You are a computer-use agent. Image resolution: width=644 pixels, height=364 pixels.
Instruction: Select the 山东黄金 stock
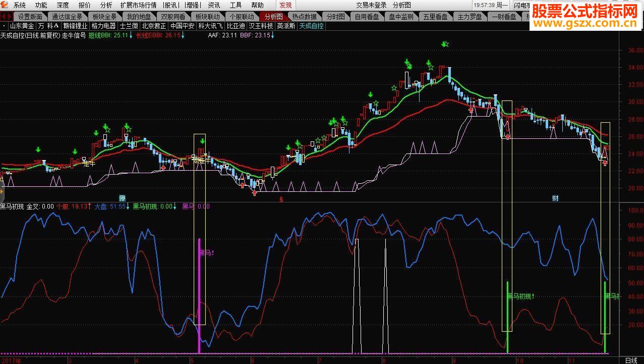(22, 26)
